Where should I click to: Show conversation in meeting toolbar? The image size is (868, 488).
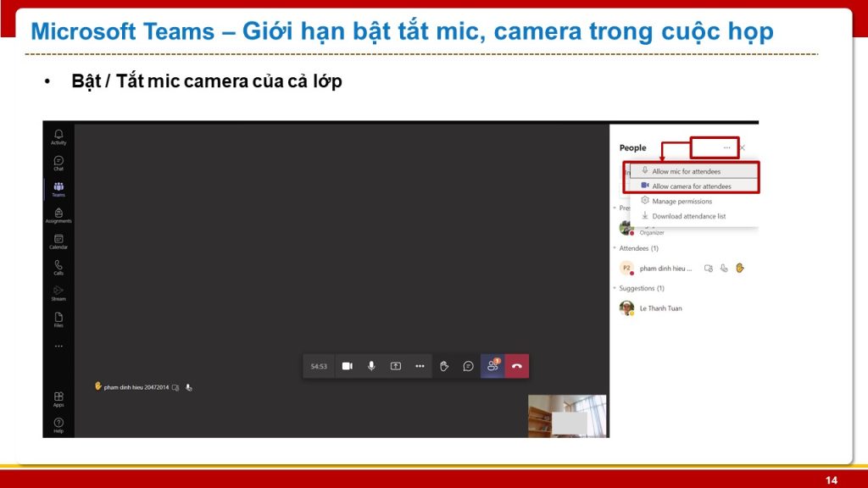[468, 366]
